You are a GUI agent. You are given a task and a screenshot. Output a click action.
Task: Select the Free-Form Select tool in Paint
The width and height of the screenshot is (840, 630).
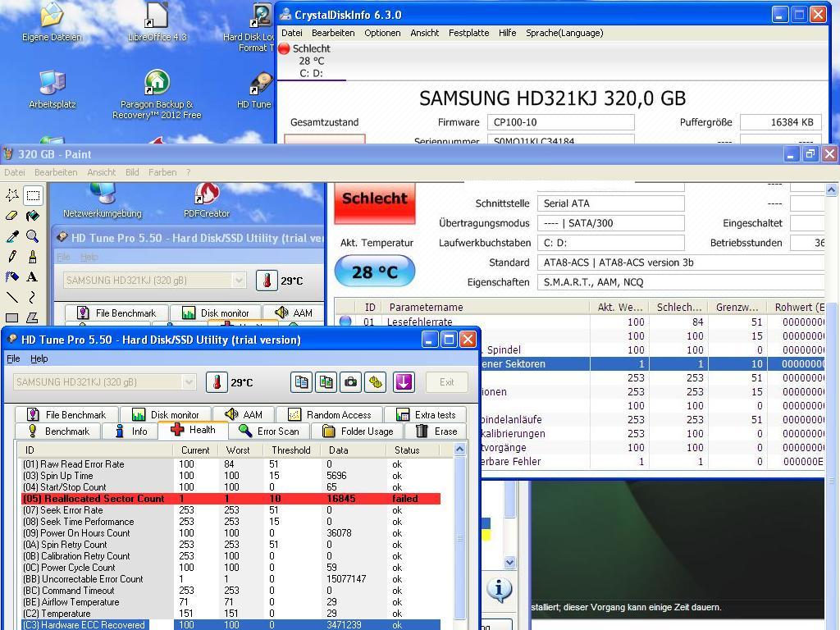[11, 195]
